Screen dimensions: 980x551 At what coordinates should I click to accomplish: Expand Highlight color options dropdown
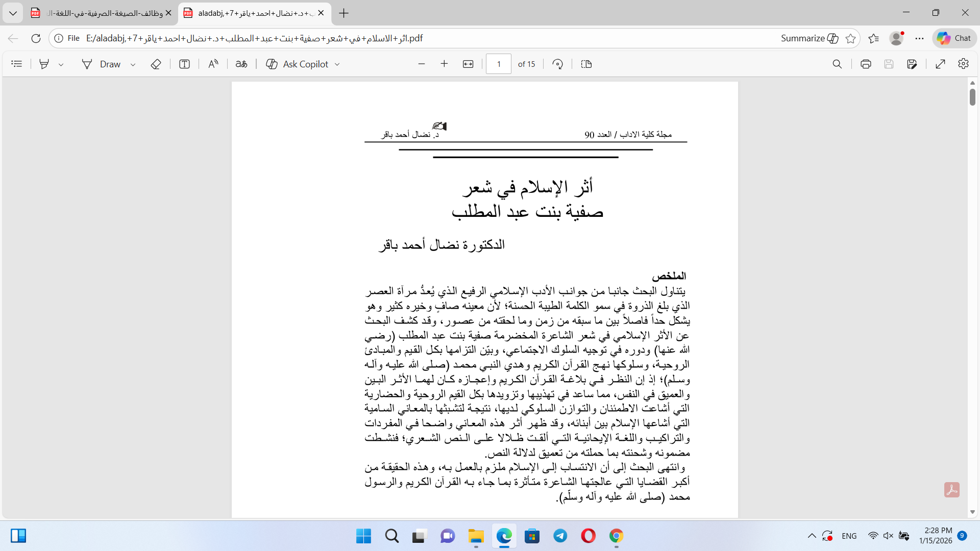61,64
